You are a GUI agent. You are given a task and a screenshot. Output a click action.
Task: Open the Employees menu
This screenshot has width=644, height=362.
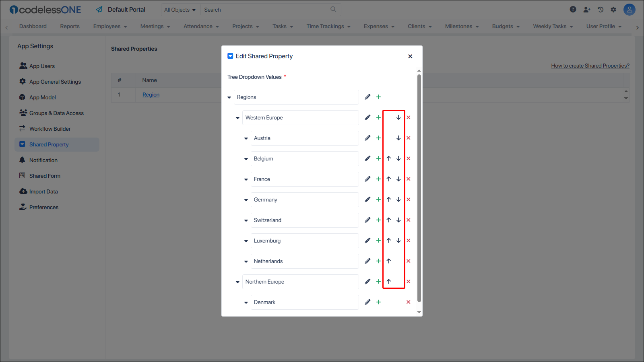[x=110, y=27]
